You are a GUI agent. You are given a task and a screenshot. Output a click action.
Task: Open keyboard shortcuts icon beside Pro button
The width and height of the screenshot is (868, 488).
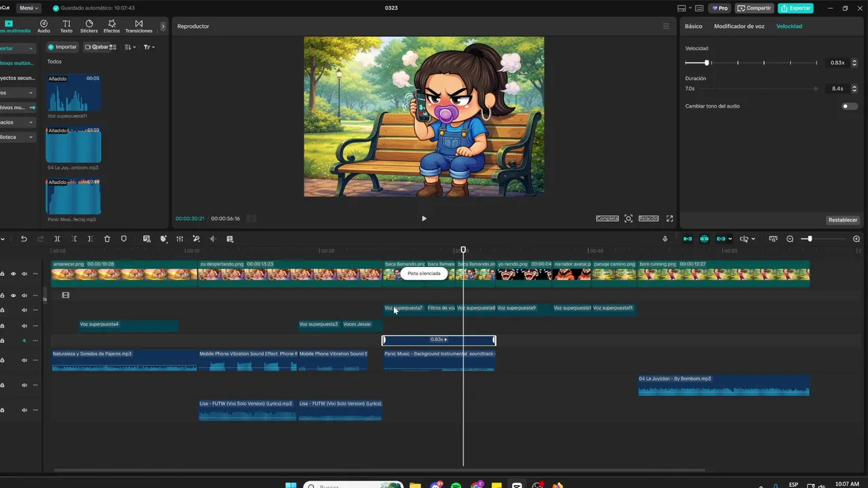pos(699,8)
